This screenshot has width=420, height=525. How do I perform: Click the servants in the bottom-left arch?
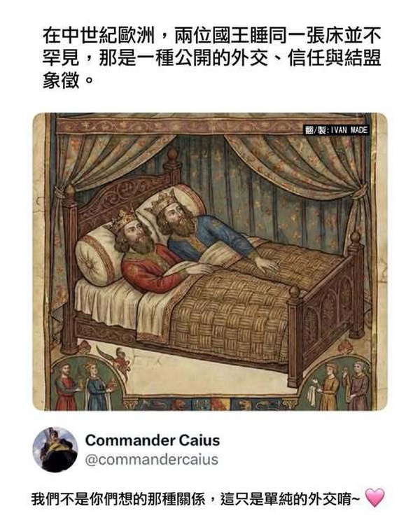(84, 386)
